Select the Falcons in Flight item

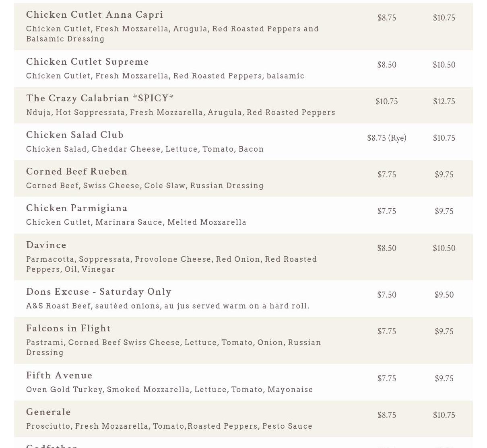tap(68, 329)
